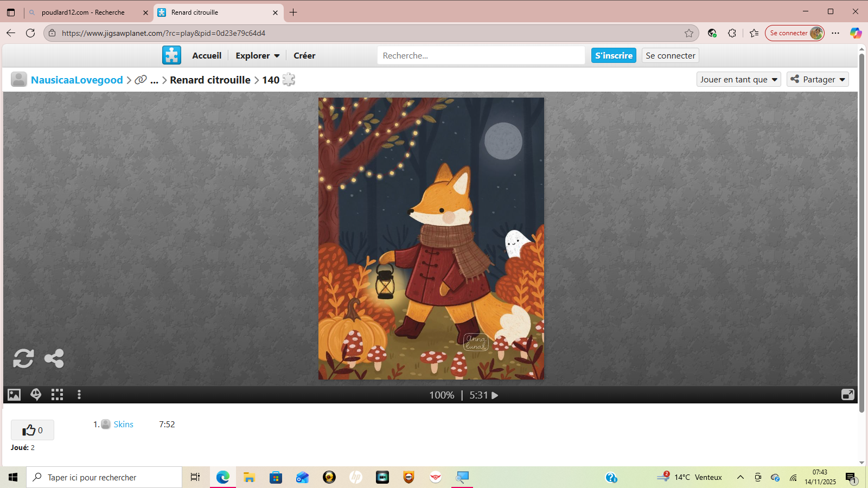Click the S'inscrire button
Screen dimensions: 868x488
pos(614,55)
